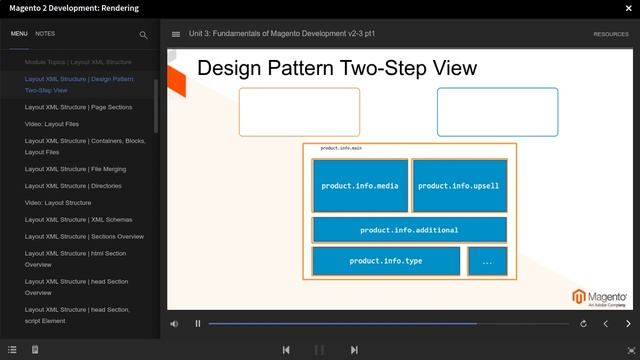This screenshot has width=640, height=360.
Task: Open the list view icon at bottom left
Action: (x=12, y=350)
